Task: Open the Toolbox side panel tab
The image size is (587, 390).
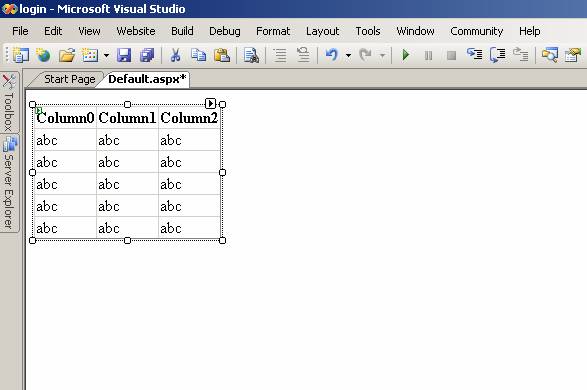Action: tap(9, 103)
